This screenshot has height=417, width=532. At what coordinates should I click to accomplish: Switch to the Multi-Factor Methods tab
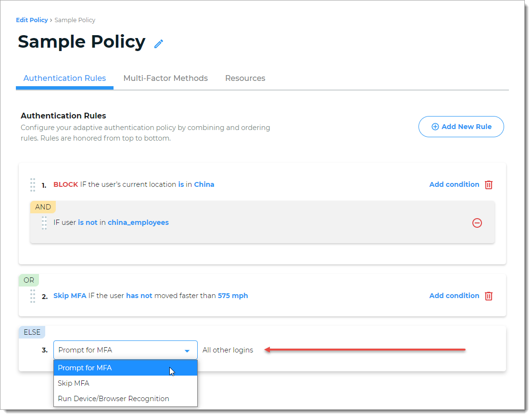(x=165, y=78)
